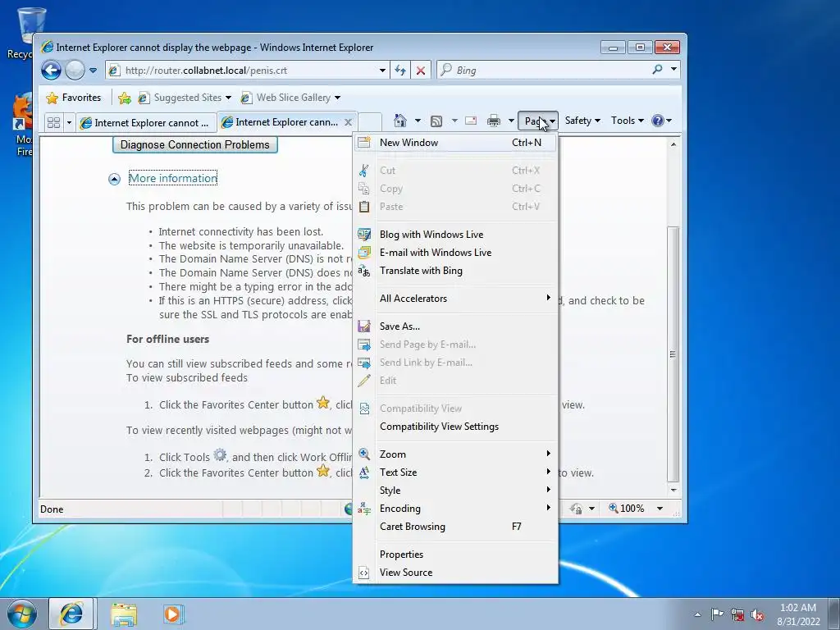This screenshot has width=840, height=630.
Task: Expand the Print options dropdown
Action: click(511, 121)
